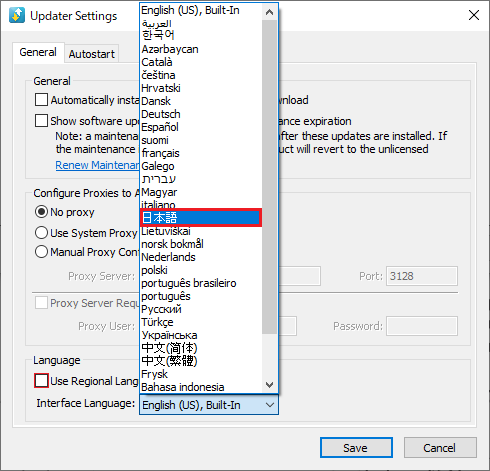Click the language list scroll-down arrow
The width and height of the screenshot is (490, 471).
coord(269,385)
